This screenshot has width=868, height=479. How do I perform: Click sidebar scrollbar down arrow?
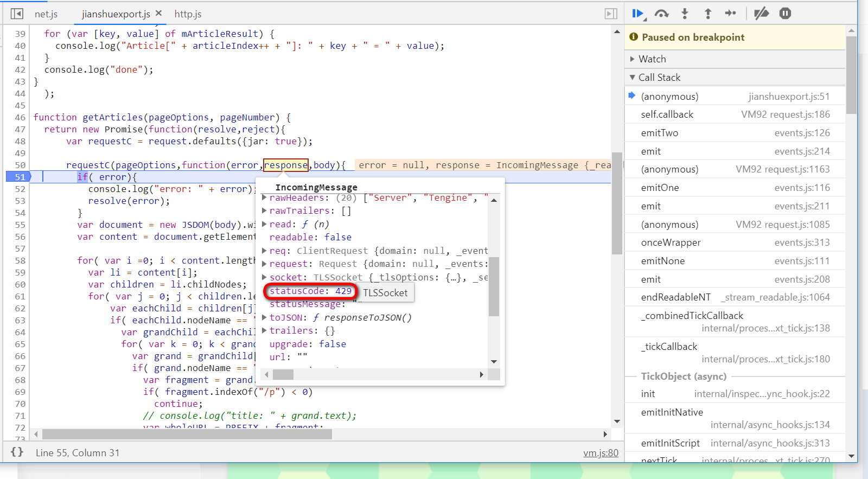click(x=851, y=456)
